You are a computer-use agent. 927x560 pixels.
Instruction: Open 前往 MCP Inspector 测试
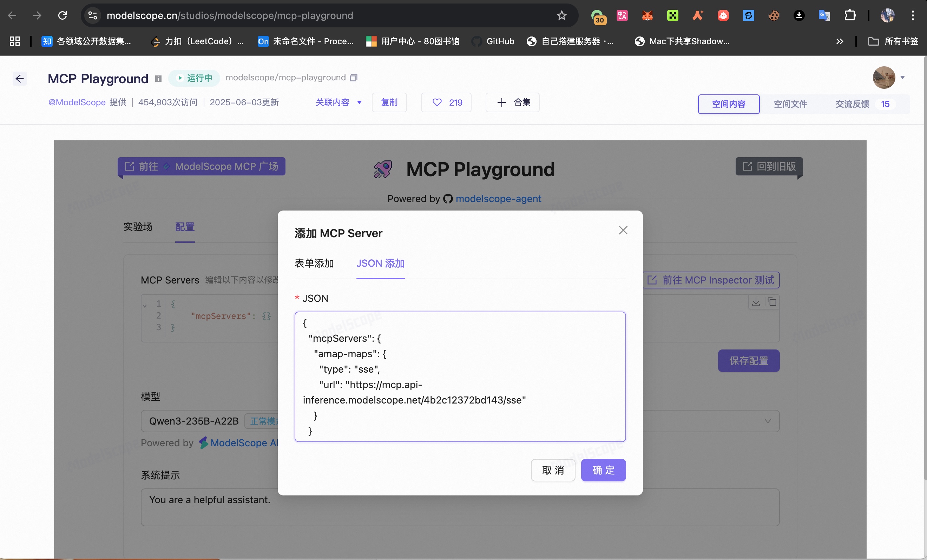711,280
